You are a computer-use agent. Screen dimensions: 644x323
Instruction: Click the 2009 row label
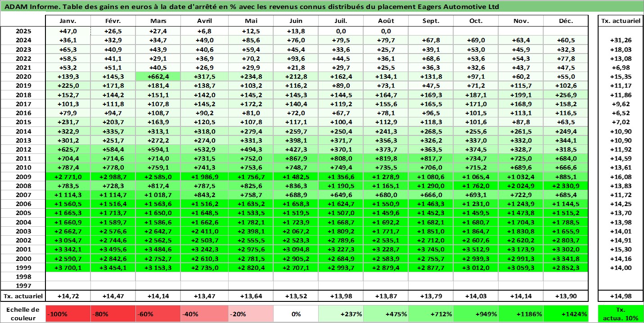click(x=23, y=177)
